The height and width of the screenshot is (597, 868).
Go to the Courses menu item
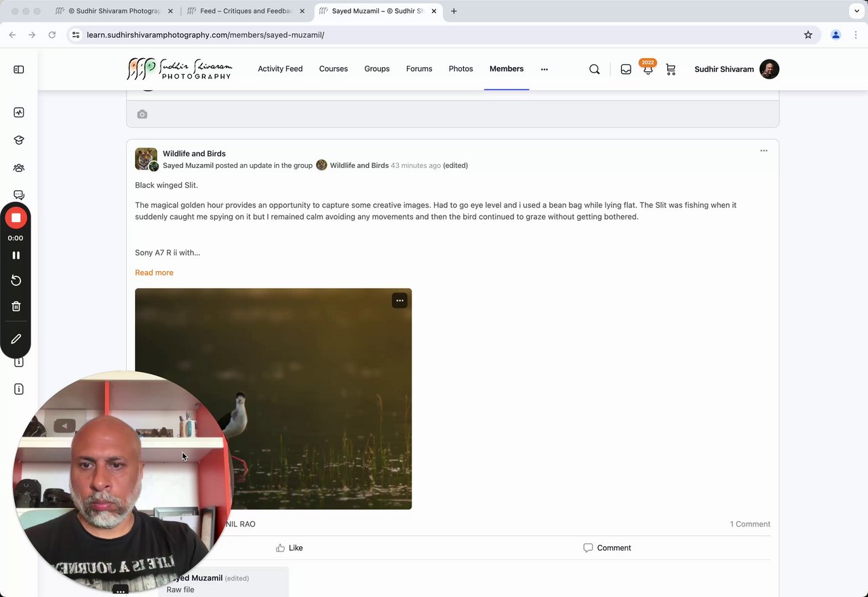tap(334, 69)
